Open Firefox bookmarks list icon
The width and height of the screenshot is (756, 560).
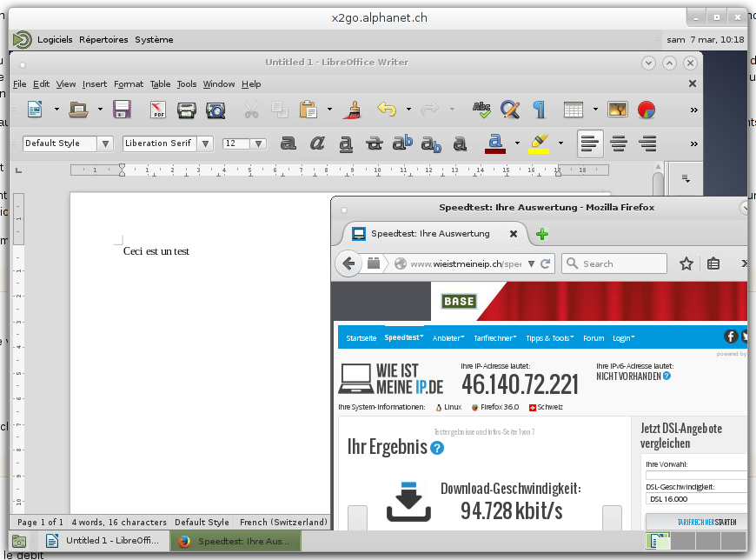[713, 263]
